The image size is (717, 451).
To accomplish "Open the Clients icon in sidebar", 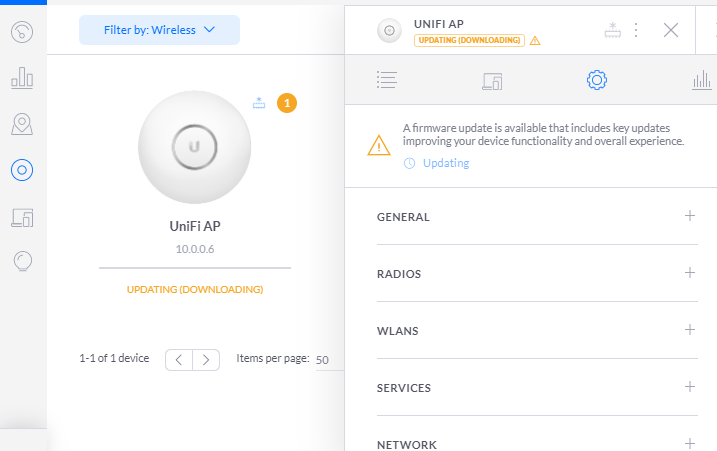I will coord(23,216).
